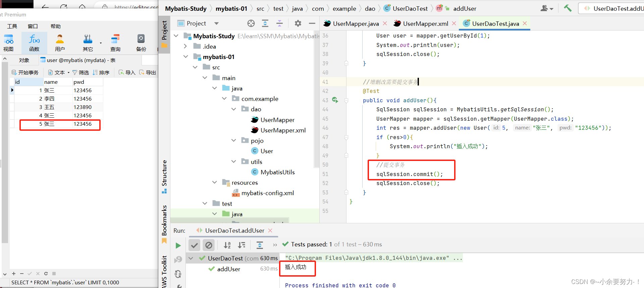Click the sort by duration icon in Run panel
This screenshot has height=288, width=644.
click(x=241, y=245)
